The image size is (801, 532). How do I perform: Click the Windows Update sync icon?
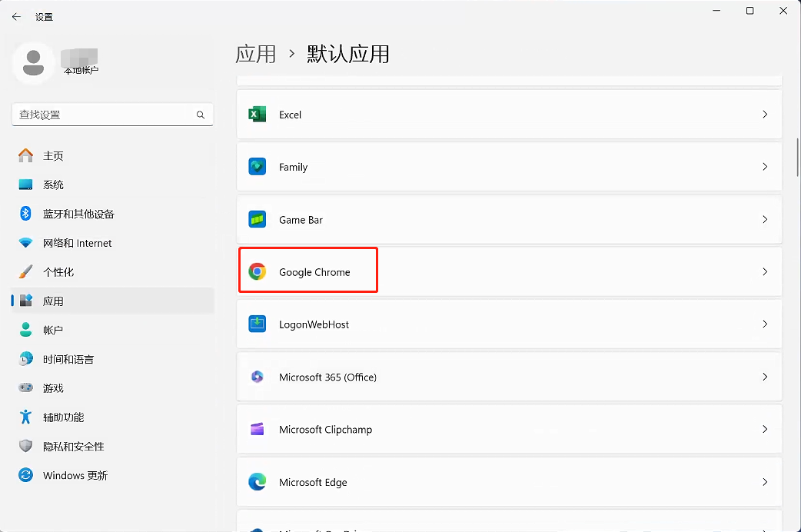tap(25, 475)
